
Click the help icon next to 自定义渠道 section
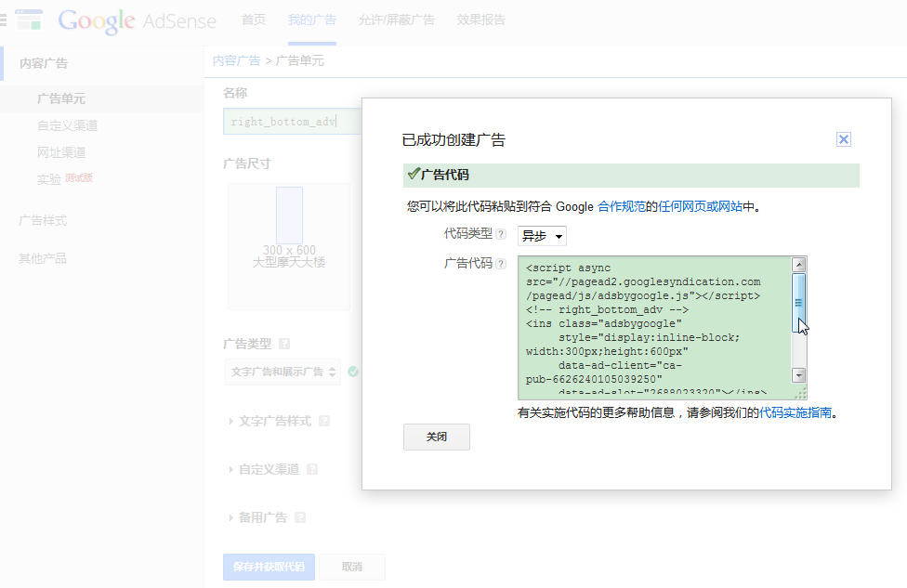[x=312, y=469]
